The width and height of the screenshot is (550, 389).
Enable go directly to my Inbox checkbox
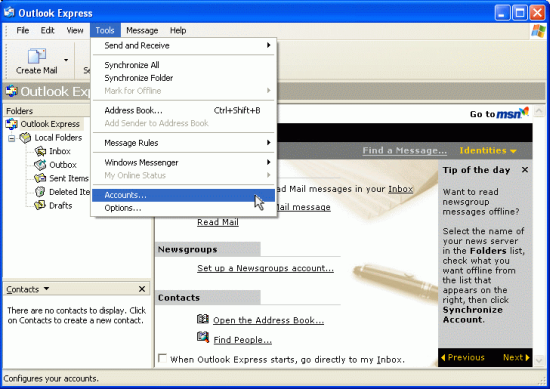pos(162,358)
